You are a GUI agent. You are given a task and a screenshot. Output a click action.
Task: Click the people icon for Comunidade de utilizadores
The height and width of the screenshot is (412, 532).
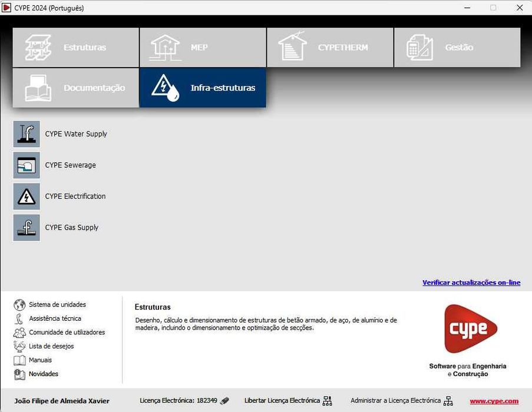click(x=19, y=333)
